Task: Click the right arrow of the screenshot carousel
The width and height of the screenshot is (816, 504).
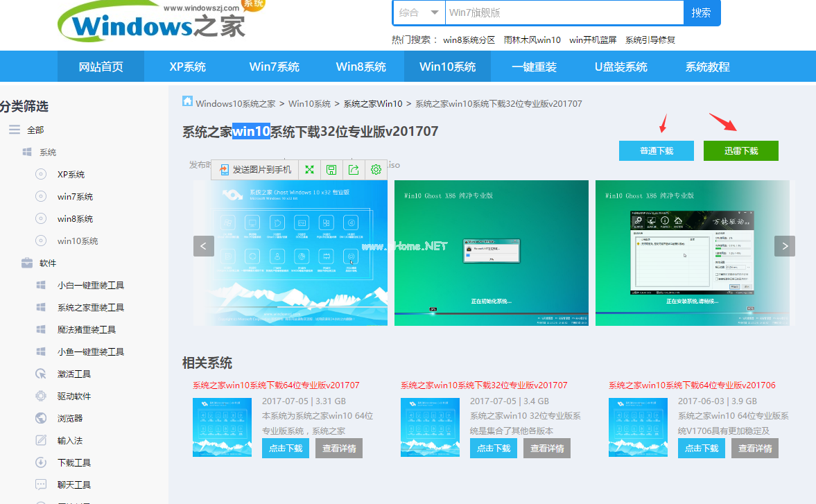Action: tap(784, 246)
